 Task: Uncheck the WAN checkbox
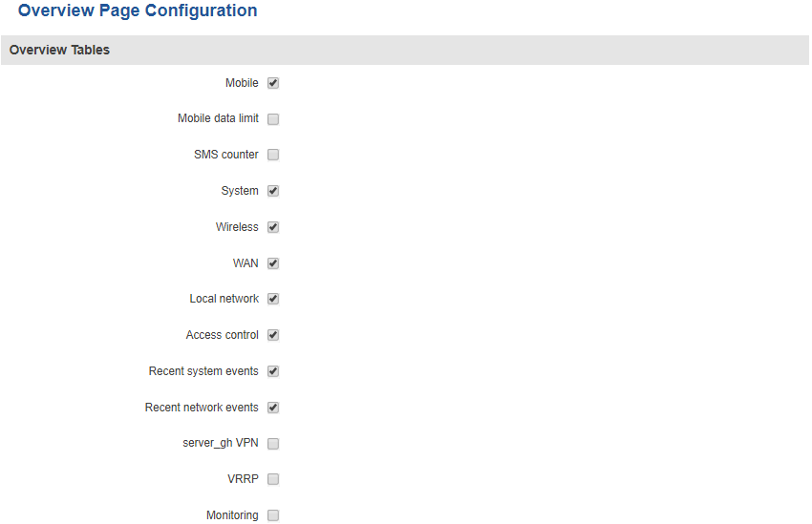[273, 263]
